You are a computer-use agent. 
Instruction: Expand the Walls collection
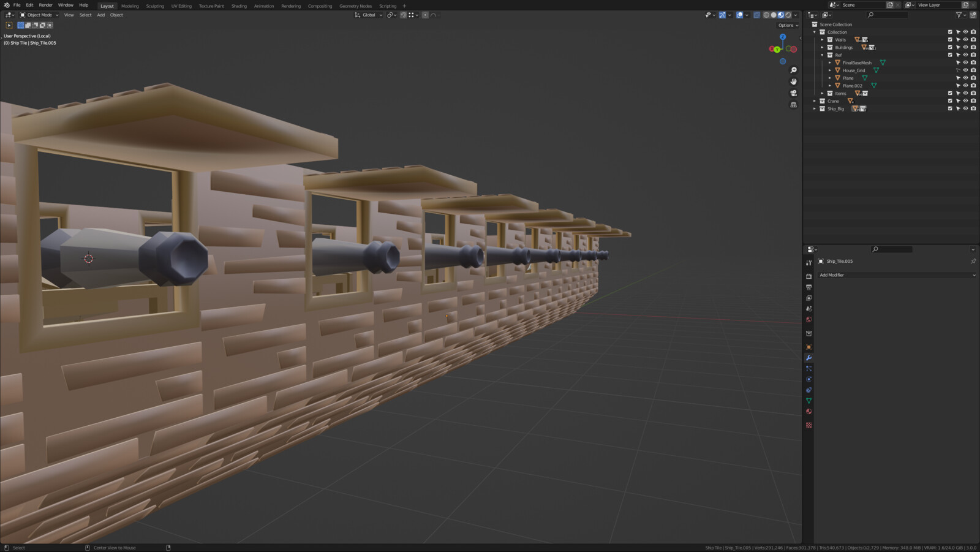pyautogui.click(x=823, y=40)
